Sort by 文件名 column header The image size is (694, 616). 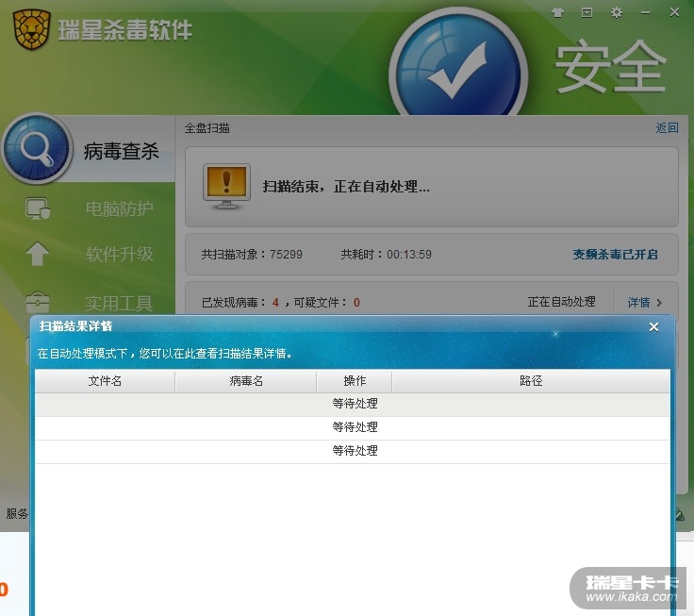pos(105,381)
